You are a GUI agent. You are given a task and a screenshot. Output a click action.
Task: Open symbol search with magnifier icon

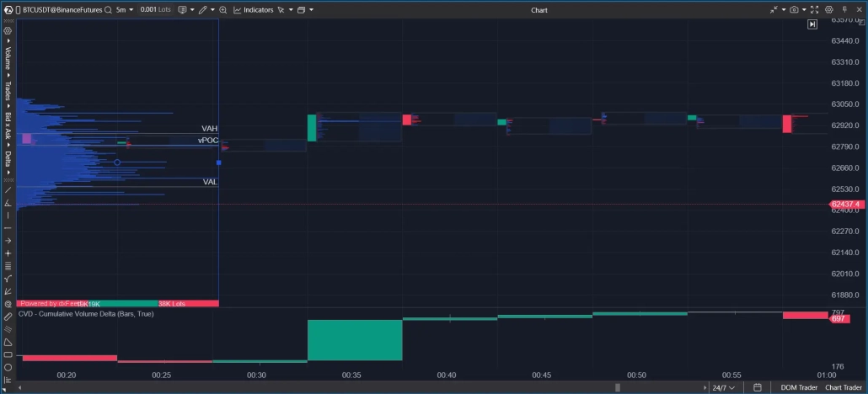tap(107, 10)
